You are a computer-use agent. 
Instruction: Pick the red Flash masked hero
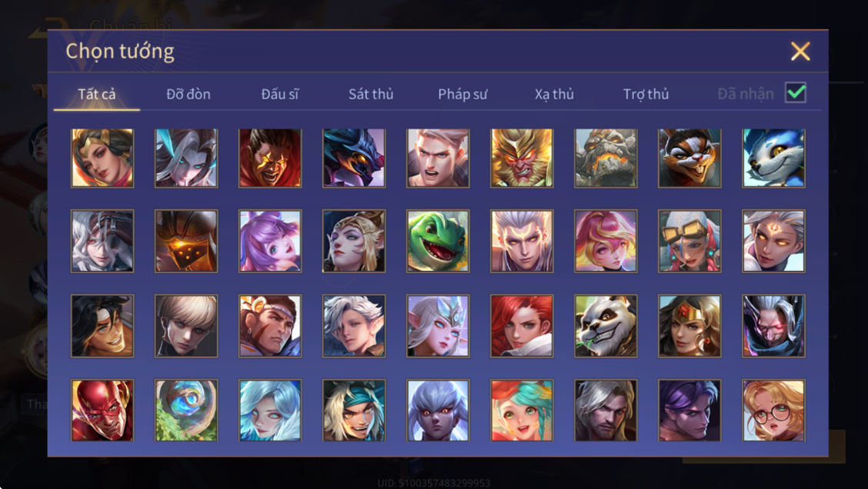click(102, 410)
